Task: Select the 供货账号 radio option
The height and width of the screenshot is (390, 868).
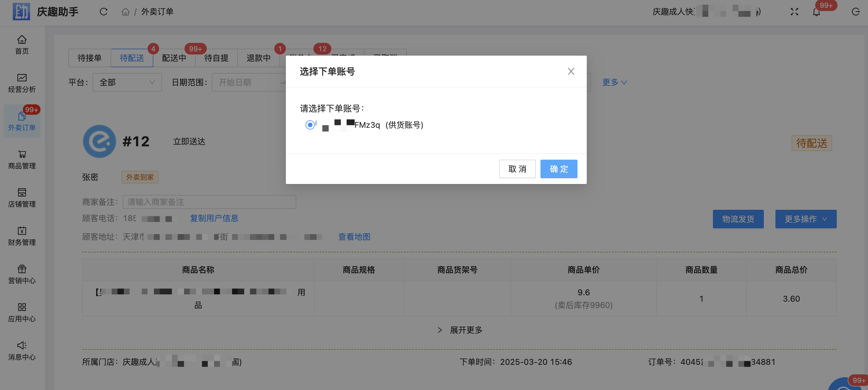Action: click(x=310, y=125)
